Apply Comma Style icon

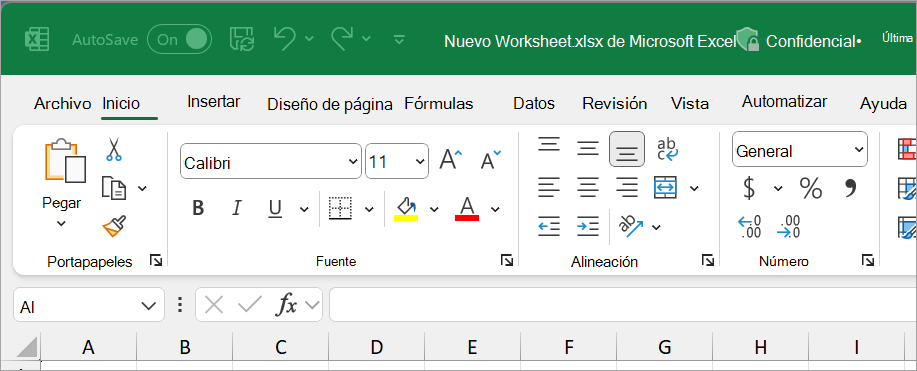850,187
